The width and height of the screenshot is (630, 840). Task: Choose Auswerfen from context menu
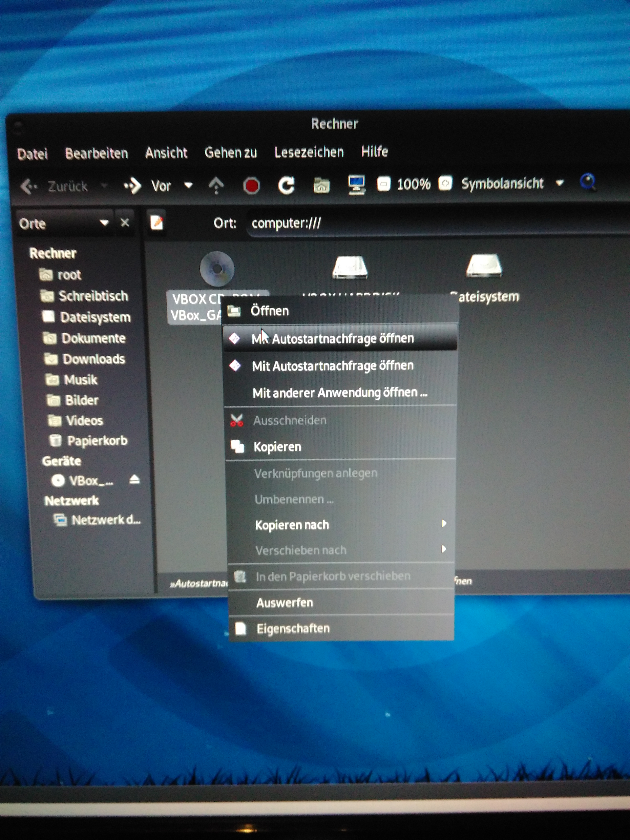click(x=285, y=603)
